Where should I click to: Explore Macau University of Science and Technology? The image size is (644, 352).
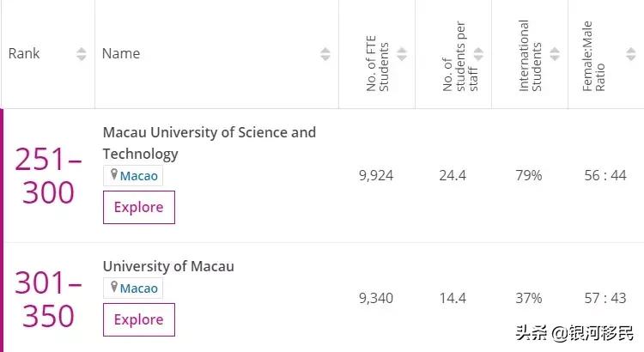tap(139, 208)
